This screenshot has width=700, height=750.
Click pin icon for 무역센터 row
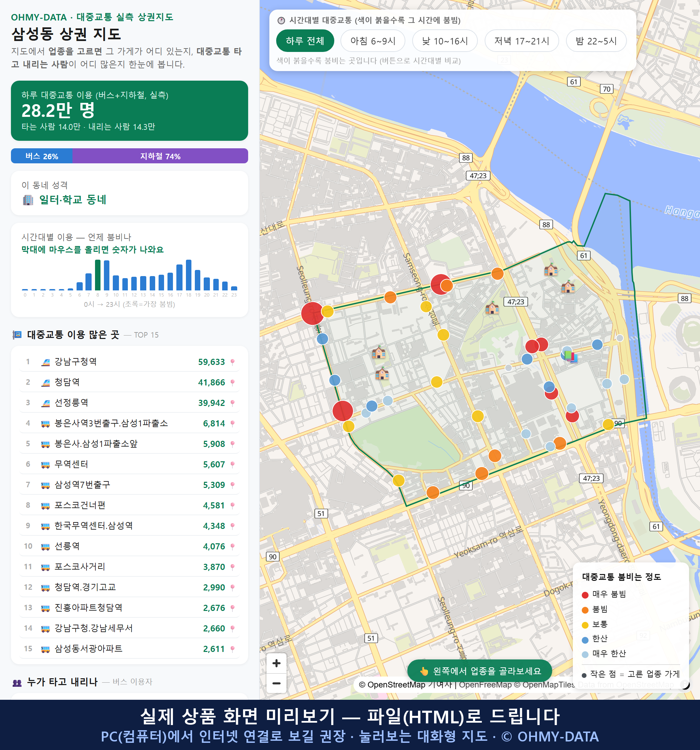click(x=232, y=464)
